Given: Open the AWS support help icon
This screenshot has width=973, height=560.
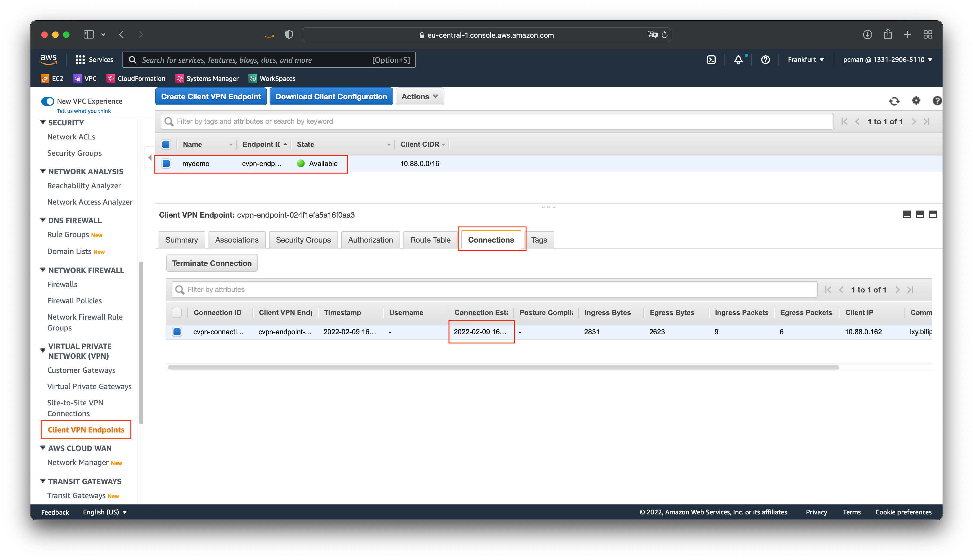Looking at the screenshot, I should 765,60.
